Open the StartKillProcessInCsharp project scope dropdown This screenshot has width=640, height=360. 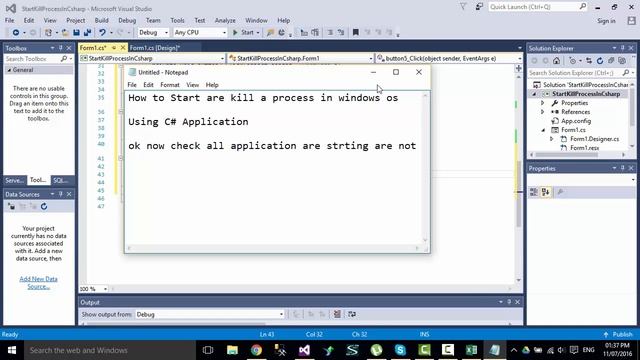pos(152,58)
